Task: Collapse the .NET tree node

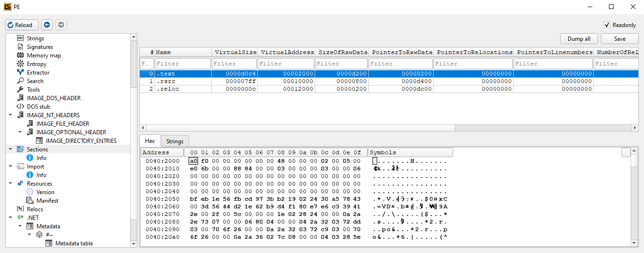Action: click(x=10, y=217)
